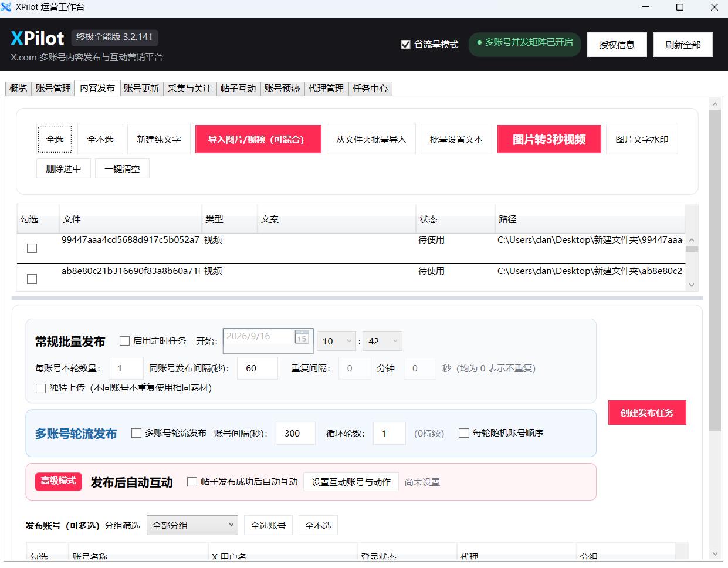Switch to the 概览 tab

coord(18,89)
